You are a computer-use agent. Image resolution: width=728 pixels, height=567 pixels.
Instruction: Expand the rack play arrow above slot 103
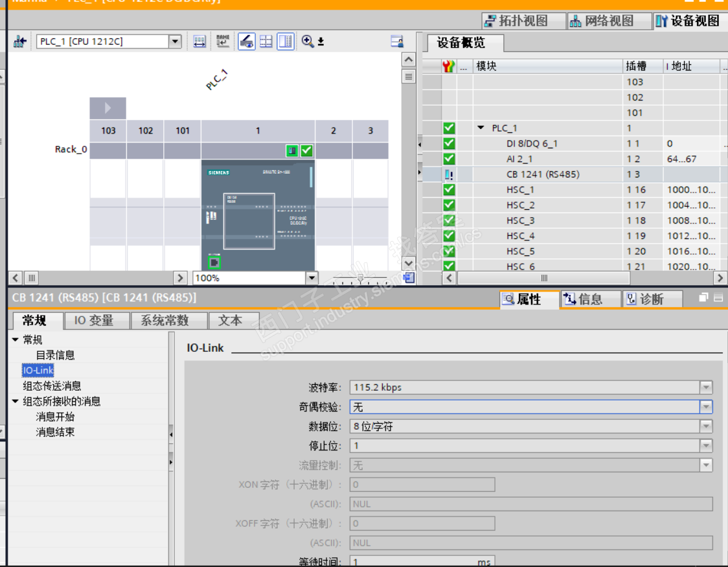108,108
